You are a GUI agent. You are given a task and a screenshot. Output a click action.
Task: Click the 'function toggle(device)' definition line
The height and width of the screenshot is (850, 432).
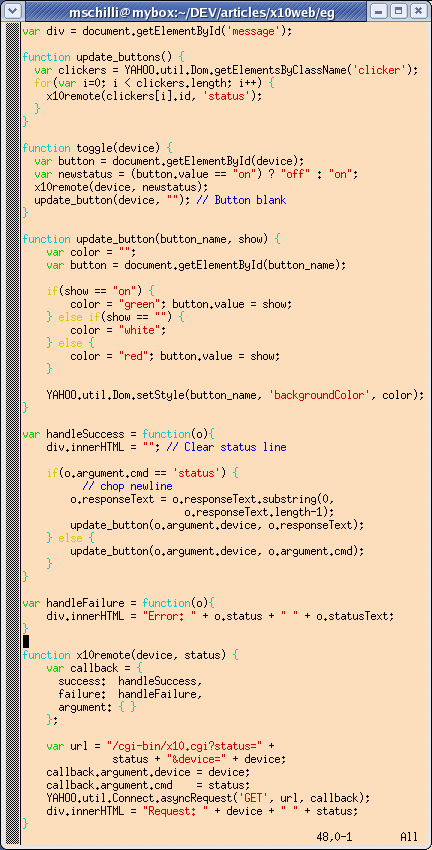(98, 148)
